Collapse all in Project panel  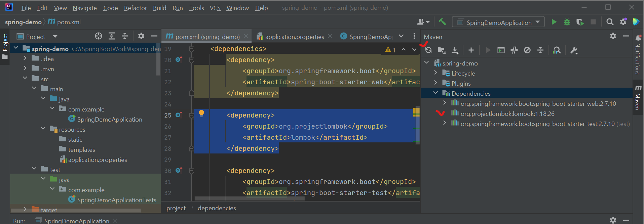[125, 36]
